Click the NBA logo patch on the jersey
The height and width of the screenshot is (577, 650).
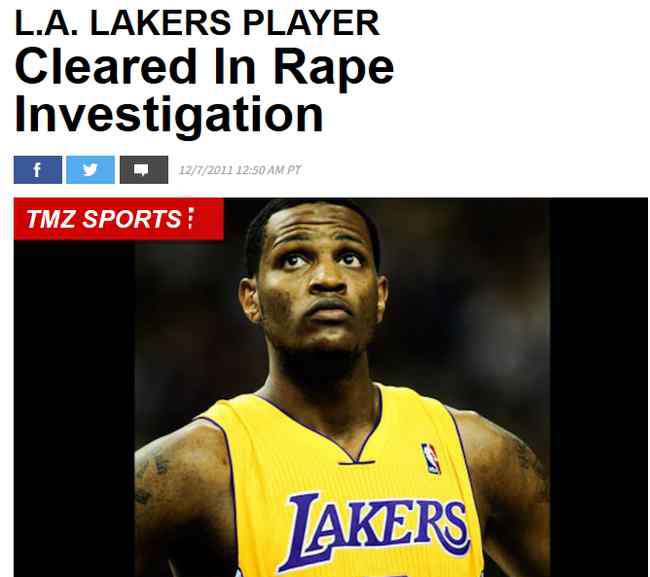(x=431, y=458)
